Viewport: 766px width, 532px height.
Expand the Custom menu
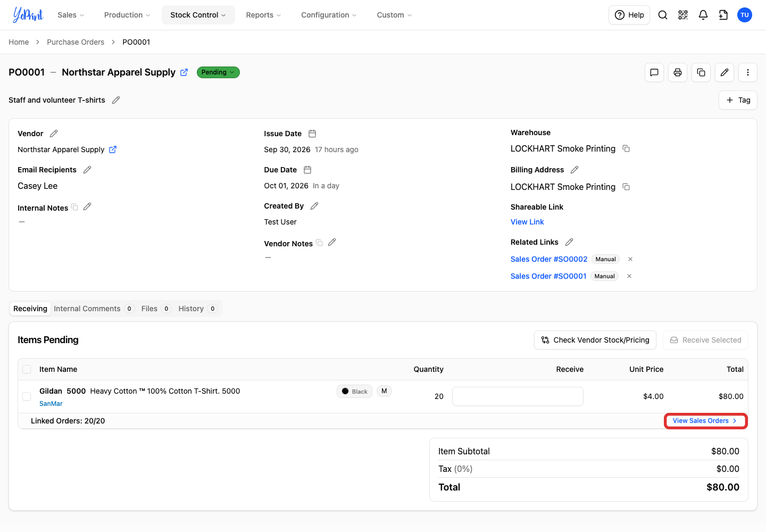click(394, 15)
